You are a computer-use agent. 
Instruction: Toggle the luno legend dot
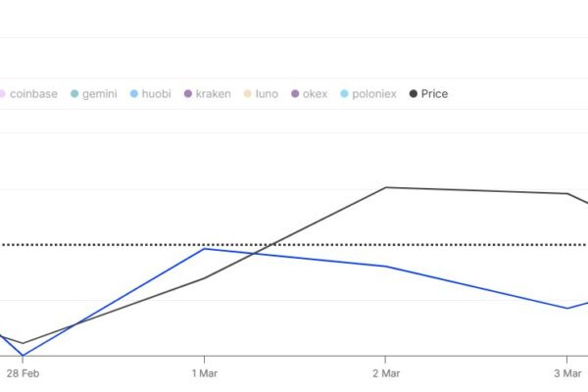coord(248,94)
